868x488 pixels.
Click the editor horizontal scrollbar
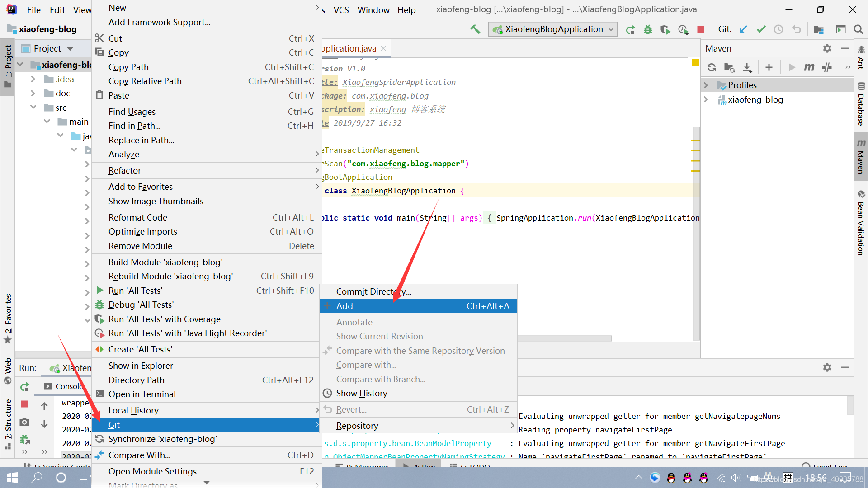[x=564, y=338]
